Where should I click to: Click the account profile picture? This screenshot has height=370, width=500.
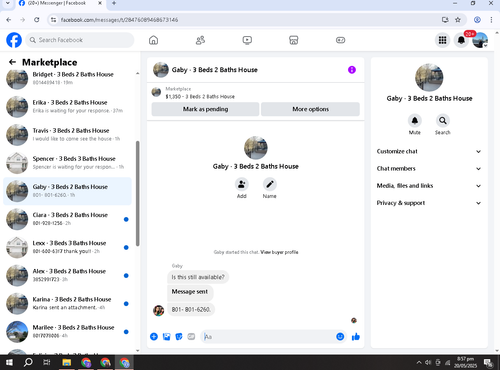(480, 40)
